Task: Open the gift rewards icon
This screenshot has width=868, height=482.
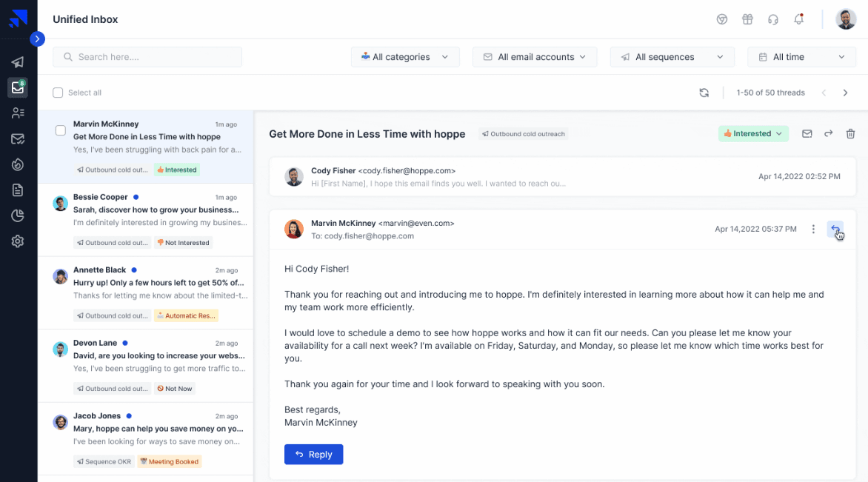Action: pos(747,19)
